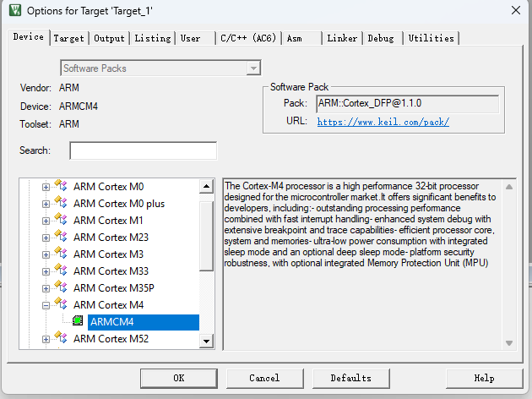Image resolution: width=532 pixels, height=399 pixels.
Task: Click the ARM Cortex M3 family icon
Action: pos(61,254)
